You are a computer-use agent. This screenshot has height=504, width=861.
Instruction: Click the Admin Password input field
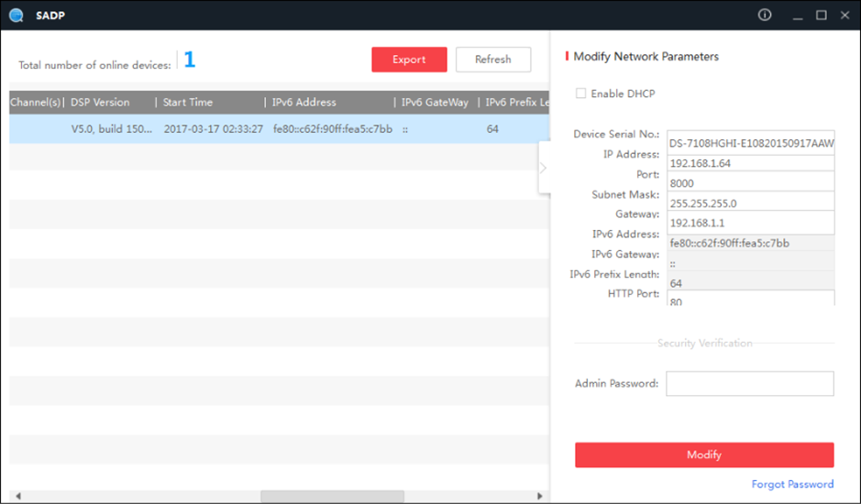(x=749, y=383)
